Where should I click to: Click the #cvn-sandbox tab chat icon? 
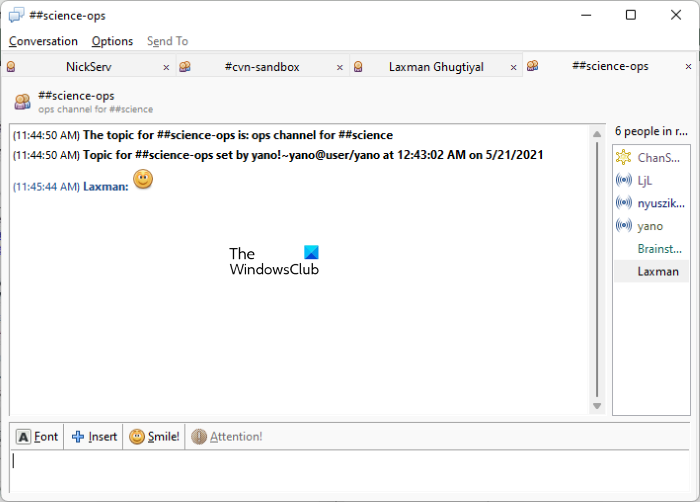coord(185,67)
